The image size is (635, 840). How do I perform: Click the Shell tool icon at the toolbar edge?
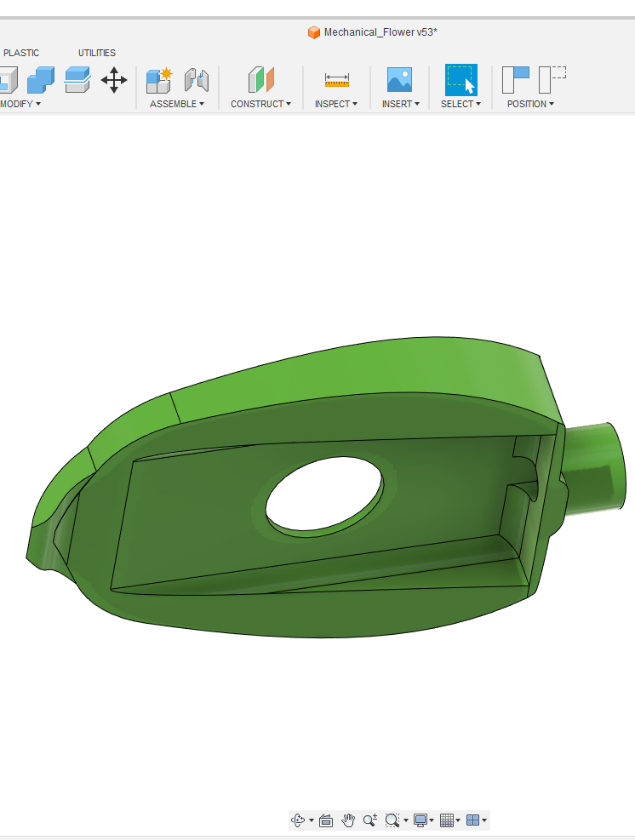pos(9,80)
